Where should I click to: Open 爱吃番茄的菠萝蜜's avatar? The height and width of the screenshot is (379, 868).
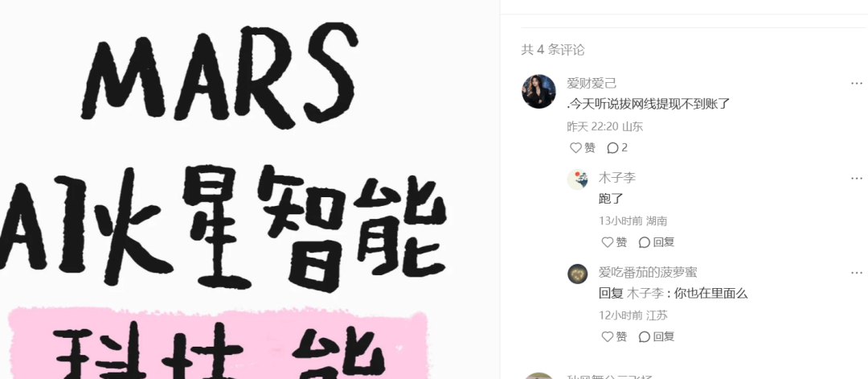pos(577,274)
